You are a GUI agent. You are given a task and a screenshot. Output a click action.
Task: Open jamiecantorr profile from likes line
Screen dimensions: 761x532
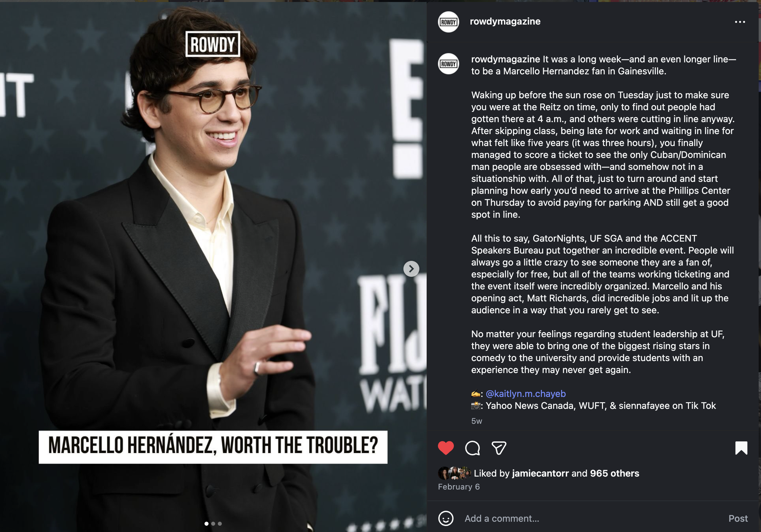pyautogui.click(x=540, y=473)
